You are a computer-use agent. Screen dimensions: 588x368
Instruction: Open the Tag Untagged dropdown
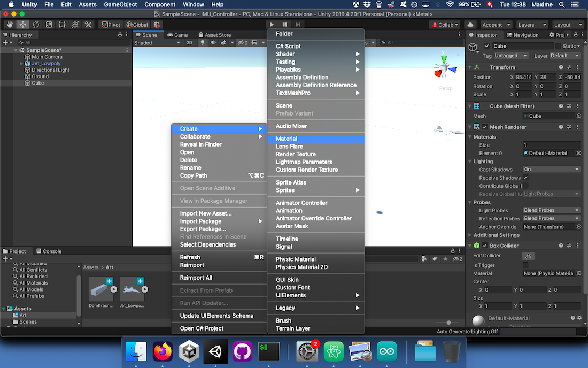click(510, 56)
